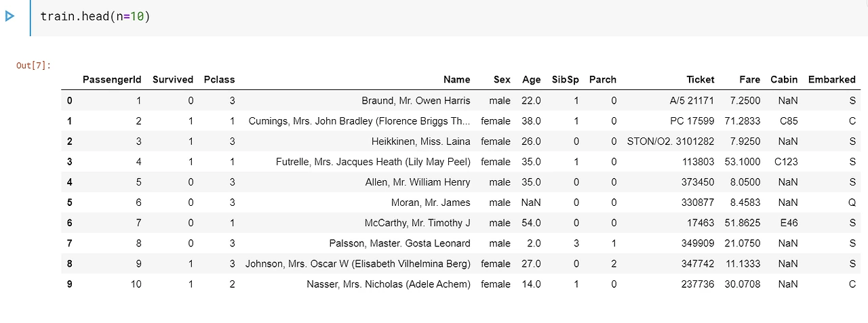Image resolution: width=868 pixels, height=323 pixels.
Task: Select the PassengerId column header
Action: pyautogui.click(x=112, y=79)
